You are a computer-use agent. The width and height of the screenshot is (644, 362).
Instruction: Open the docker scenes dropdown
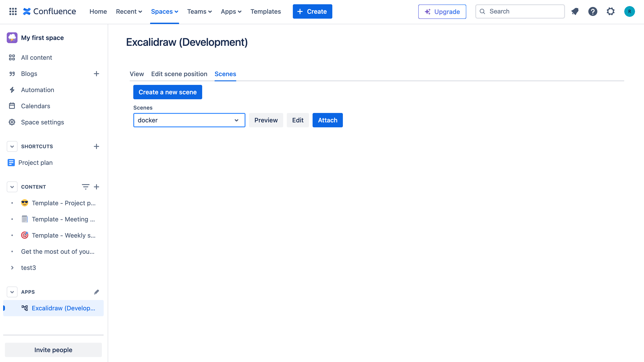(x=189, y=120)
